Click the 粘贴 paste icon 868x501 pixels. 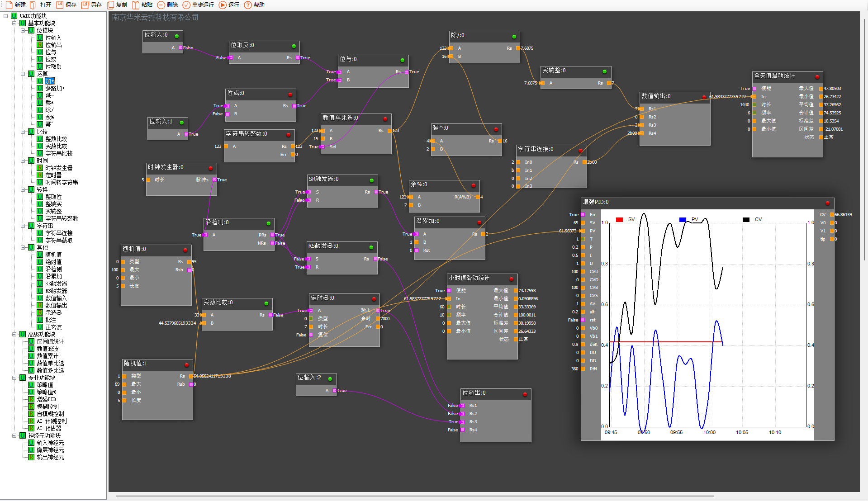point(136,5)
